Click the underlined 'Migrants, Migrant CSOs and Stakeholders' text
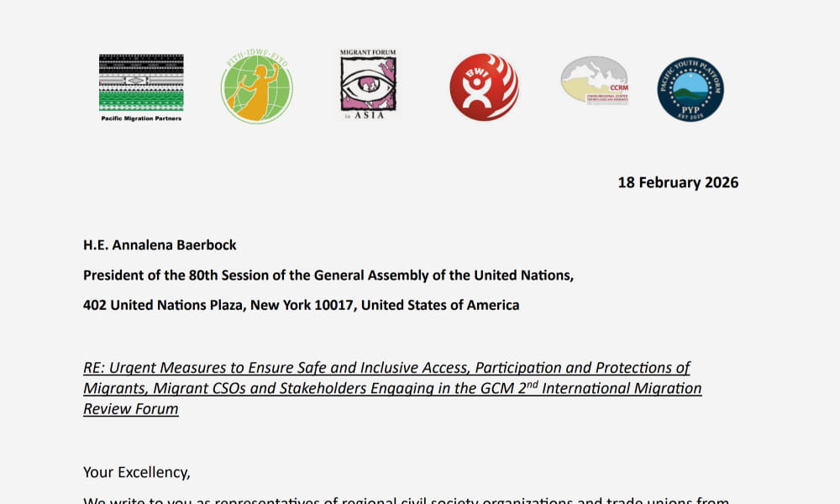Screen dimensions: 840x504 point(227,388)
